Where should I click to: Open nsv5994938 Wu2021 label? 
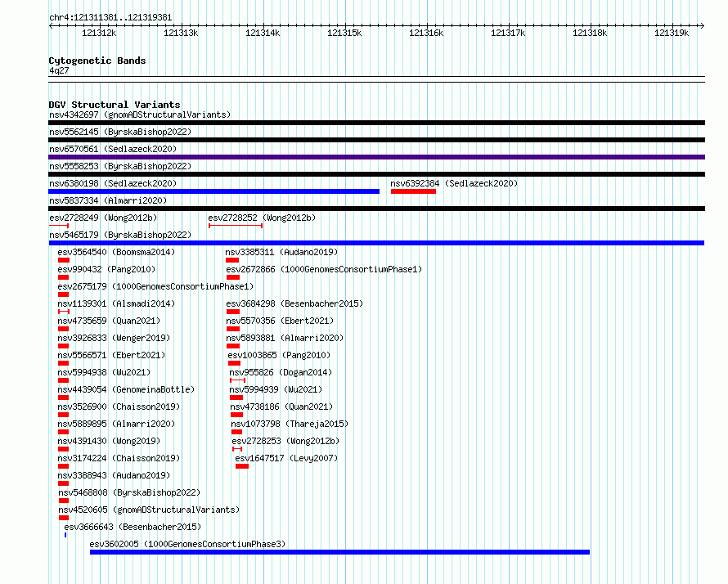pyautogui.click(x=104, y=372)
